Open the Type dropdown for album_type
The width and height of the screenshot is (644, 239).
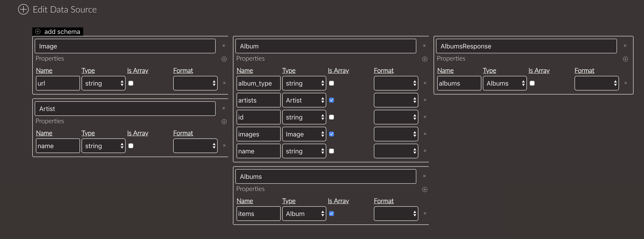[304, 83]
